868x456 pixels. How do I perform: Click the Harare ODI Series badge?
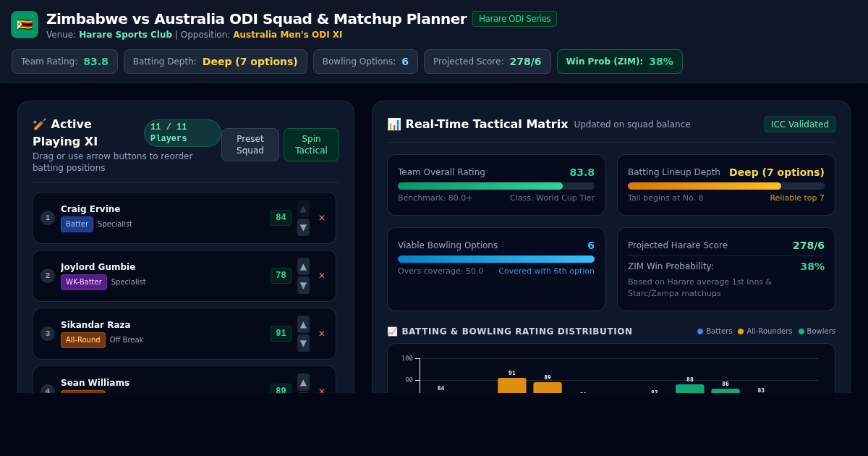point(514,19)
